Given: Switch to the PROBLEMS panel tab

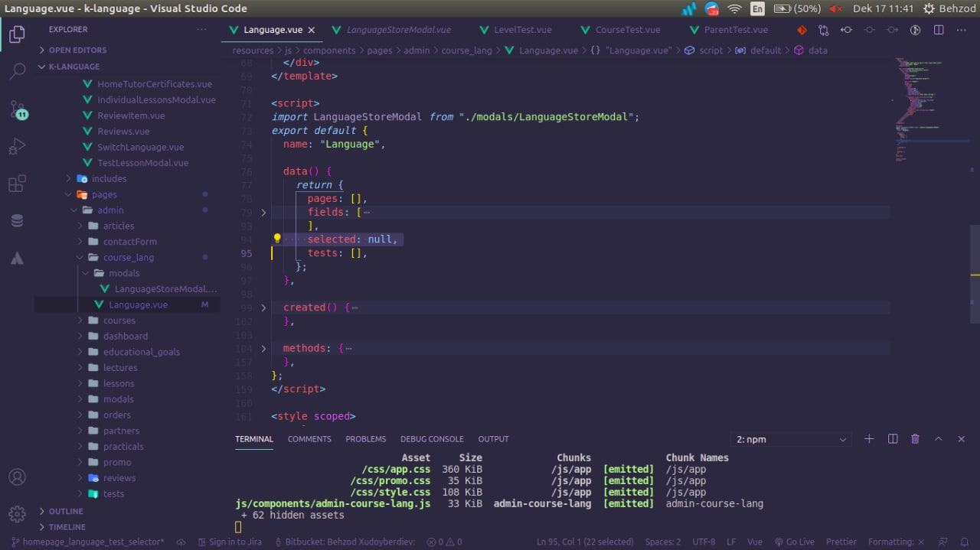Looking at the screenshot, I should click(366, 439).
